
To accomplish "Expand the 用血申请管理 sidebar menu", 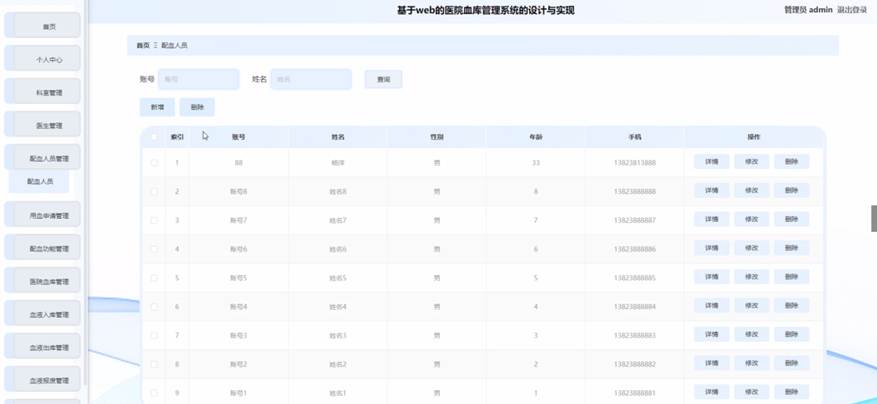I will (43, 214).
